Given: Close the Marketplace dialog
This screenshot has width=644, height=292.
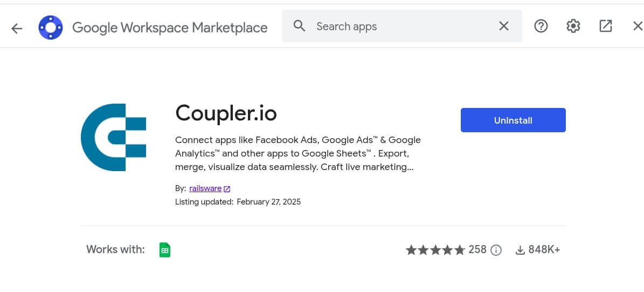Looking at the screenshot, I should tap(637, 26).
